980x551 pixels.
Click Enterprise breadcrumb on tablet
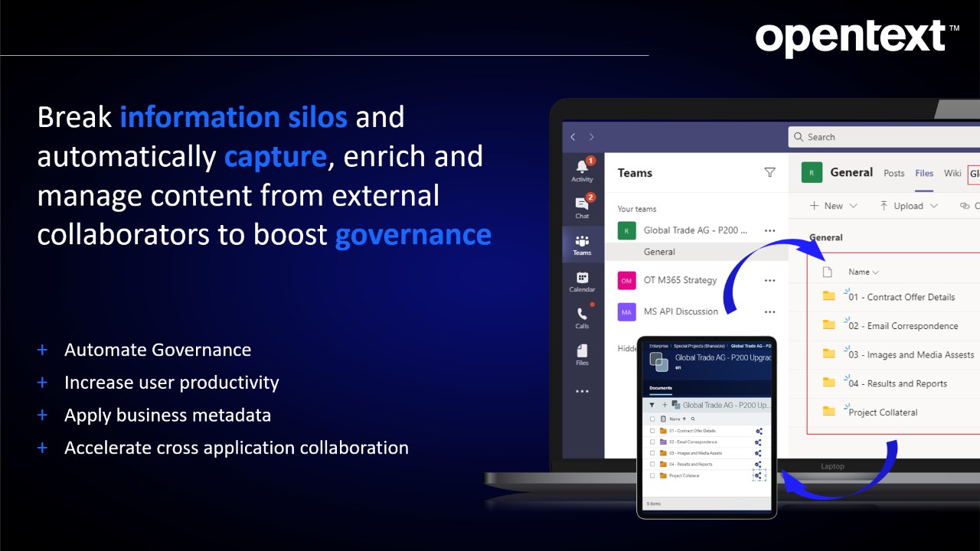pos(658,346)
